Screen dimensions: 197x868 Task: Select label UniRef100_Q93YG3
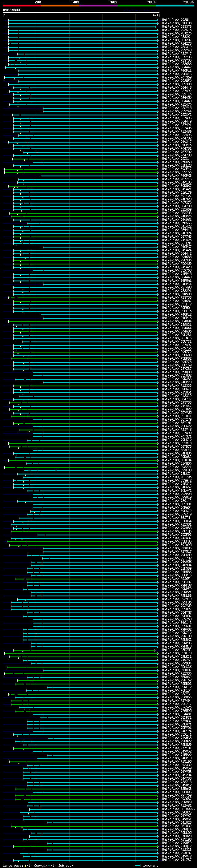tap(176, 403)
